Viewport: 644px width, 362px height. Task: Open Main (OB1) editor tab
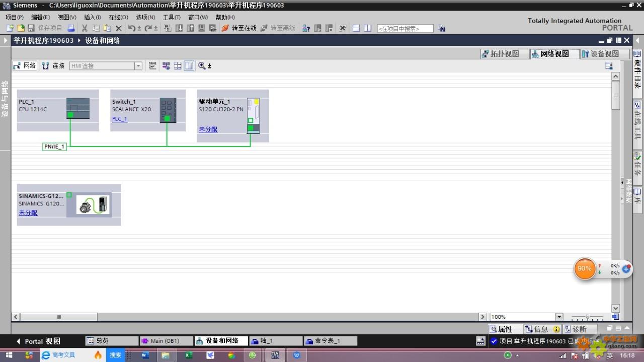click(x=167, y=341)
